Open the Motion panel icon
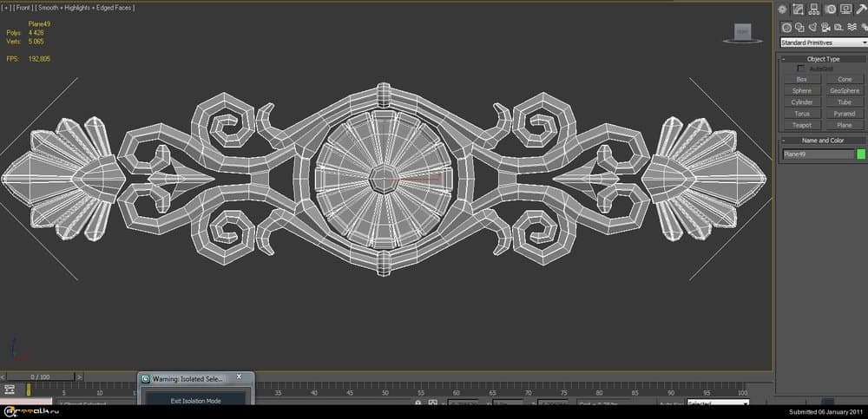 pyautogui.click(x=830, y=10)
